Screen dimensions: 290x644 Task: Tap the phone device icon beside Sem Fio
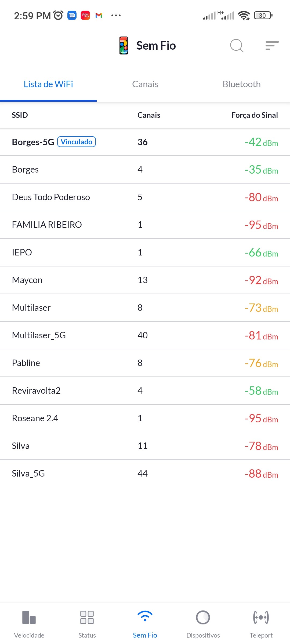(x=124, y=46)
